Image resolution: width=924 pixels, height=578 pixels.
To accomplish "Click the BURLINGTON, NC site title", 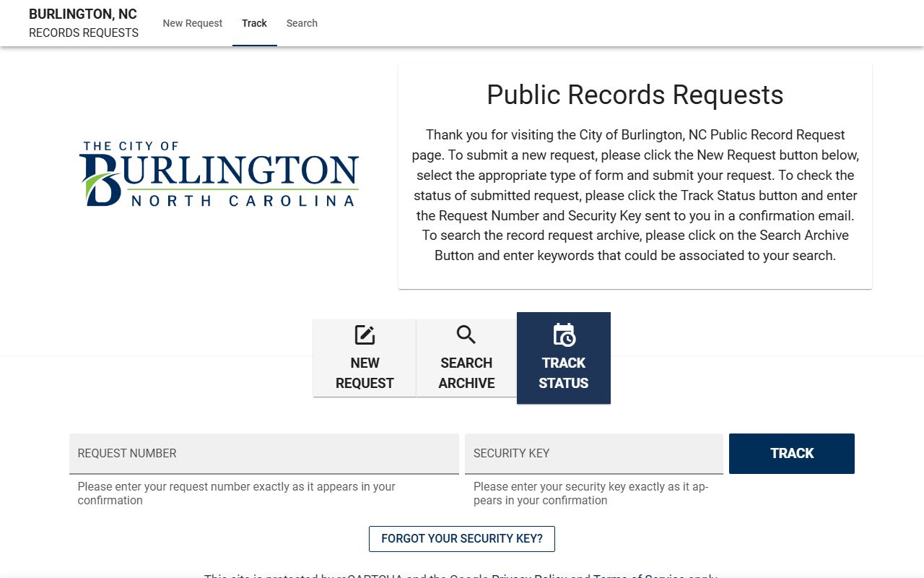I will [83, 14].
